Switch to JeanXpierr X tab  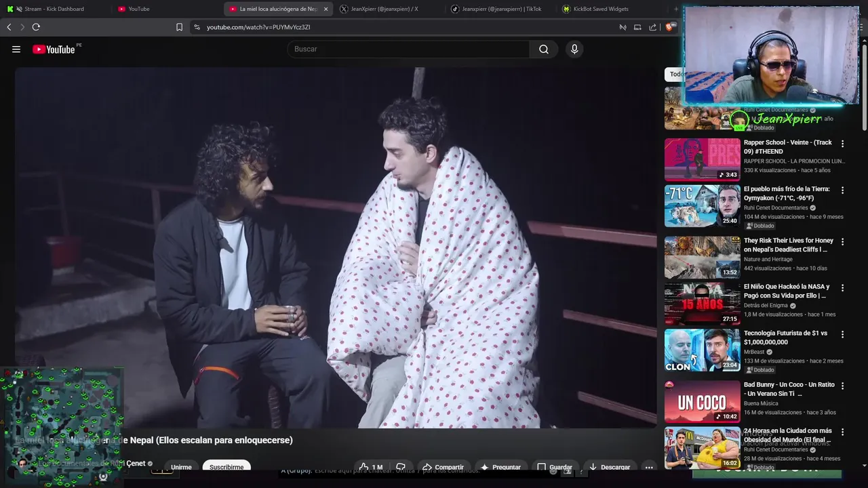point(389,9)
